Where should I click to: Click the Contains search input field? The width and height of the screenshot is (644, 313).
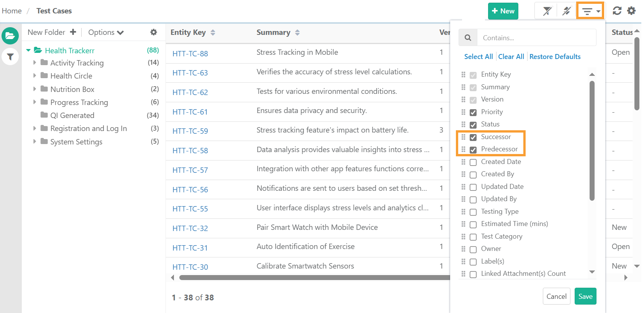click(536, 38)
